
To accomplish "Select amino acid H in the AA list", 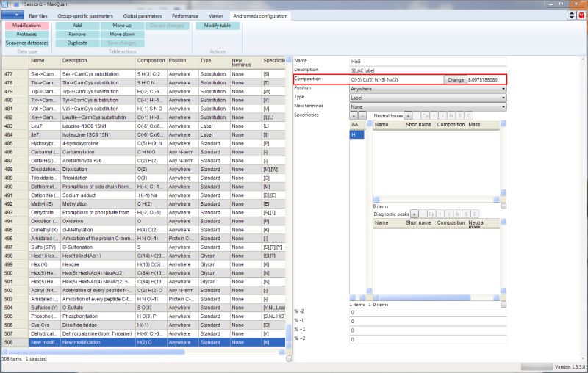I will point(356,134).
